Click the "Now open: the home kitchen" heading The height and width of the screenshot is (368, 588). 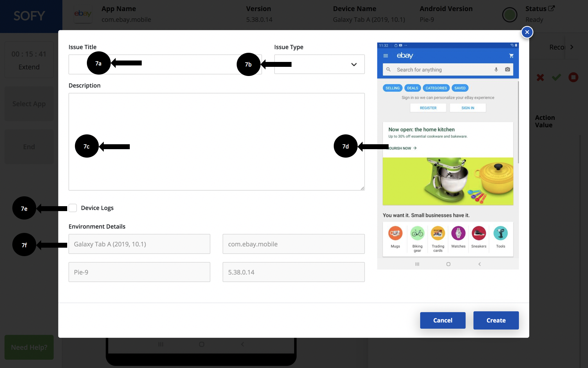[421, 129]
